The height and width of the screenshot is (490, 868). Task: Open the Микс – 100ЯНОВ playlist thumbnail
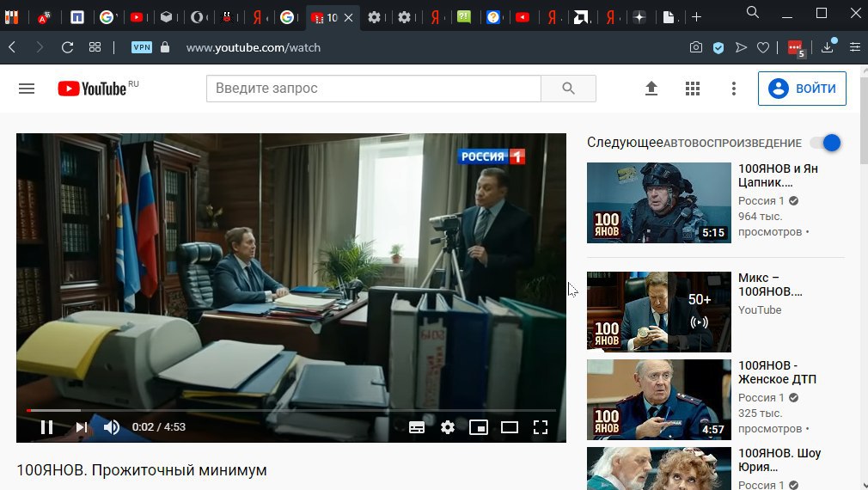659,312
